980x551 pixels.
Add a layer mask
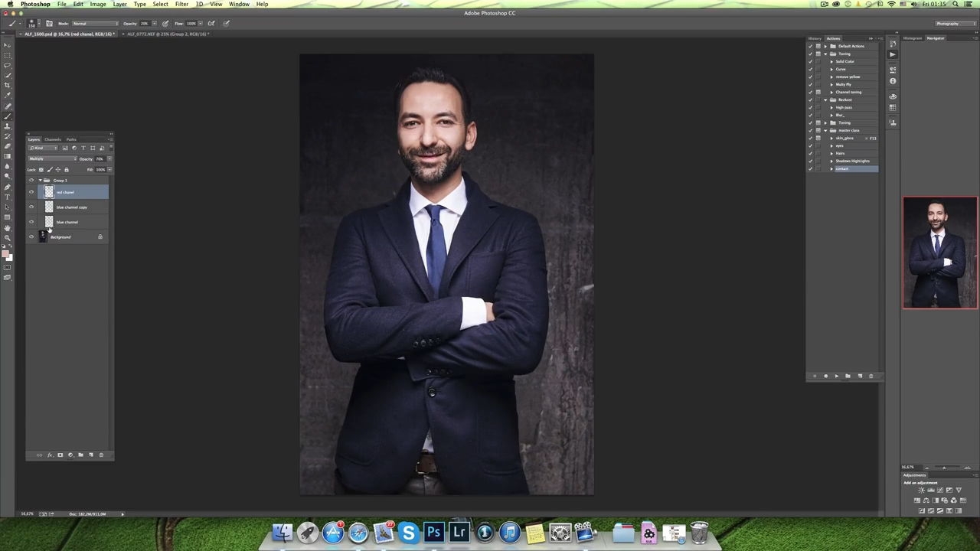click(60, 455)
